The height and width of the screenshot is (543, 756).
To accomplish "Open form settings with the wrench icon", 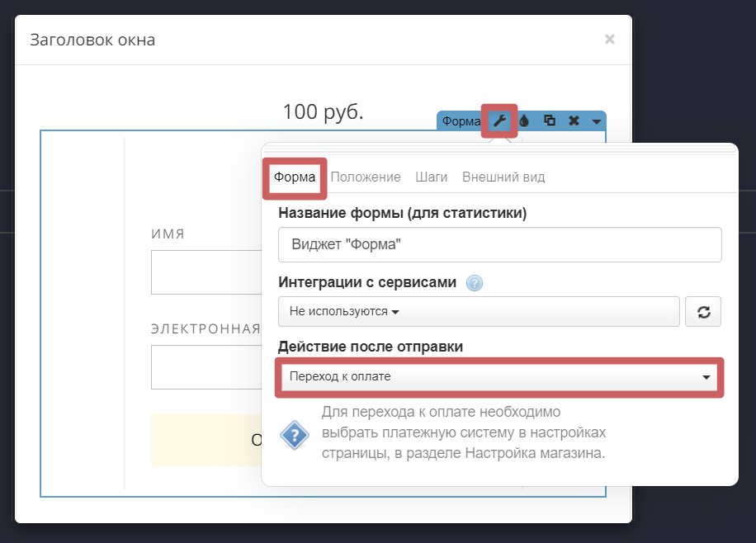I will click(499, 121).
